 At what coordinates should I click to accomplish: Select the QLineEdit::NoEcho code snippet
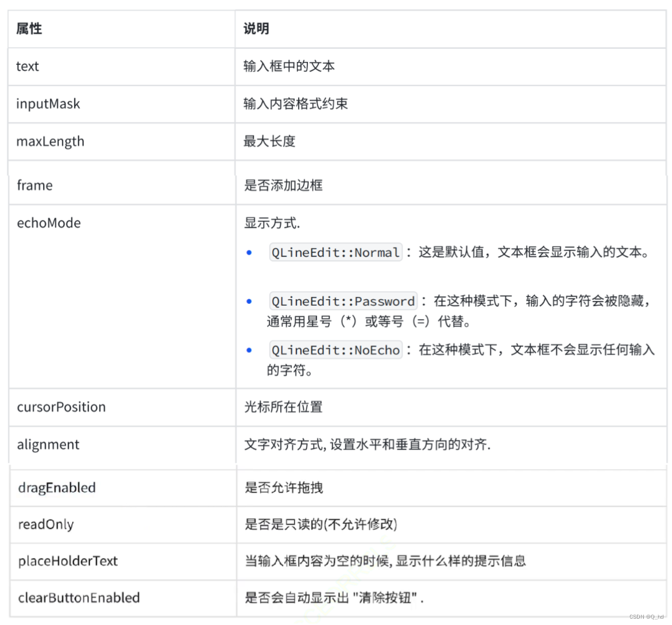335,350
